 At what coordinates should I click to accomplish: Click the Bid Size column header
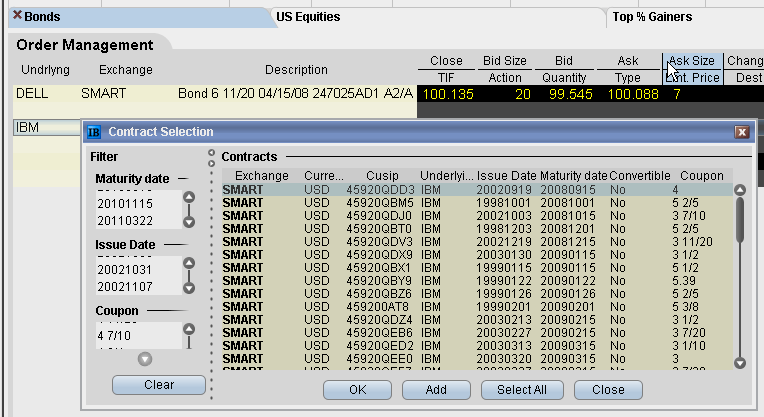point(505,61)
